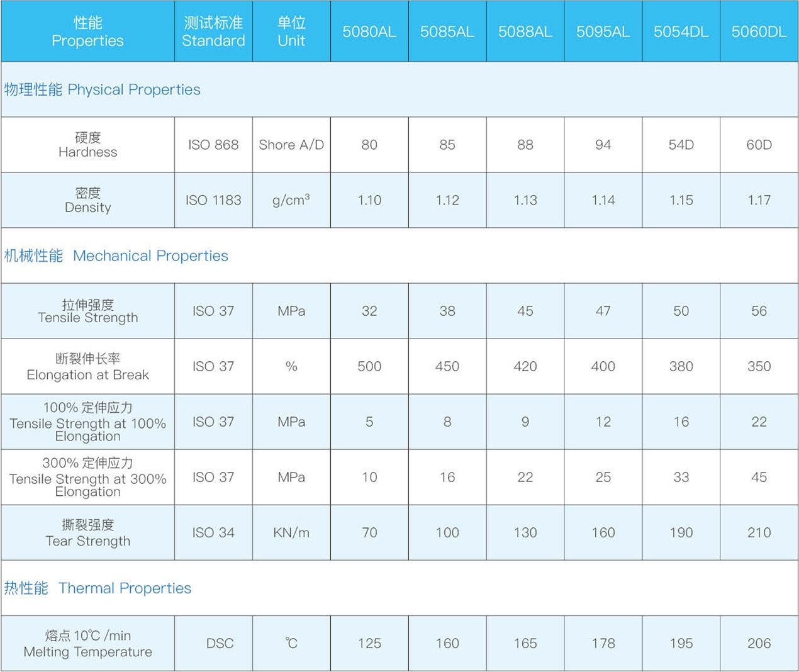Click the Physical Properties section heading

coord(103,90)
